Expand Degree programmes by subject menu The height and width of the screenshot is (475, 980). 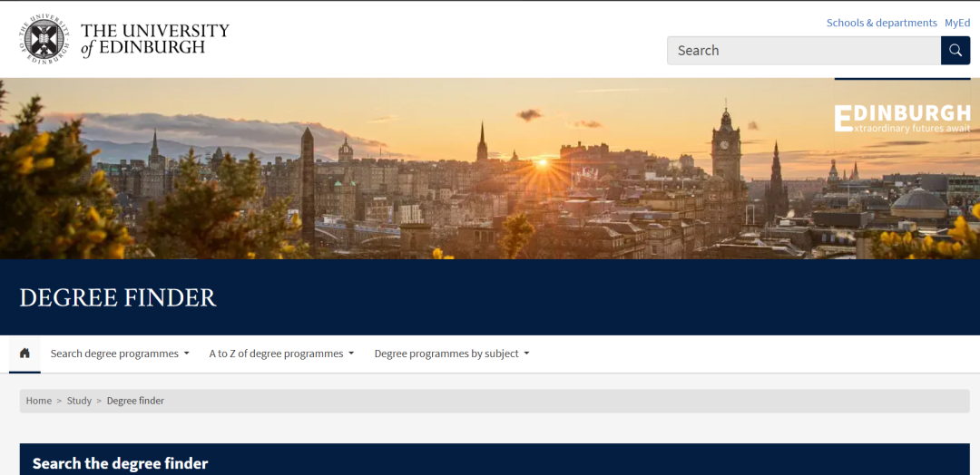[452, 354]
